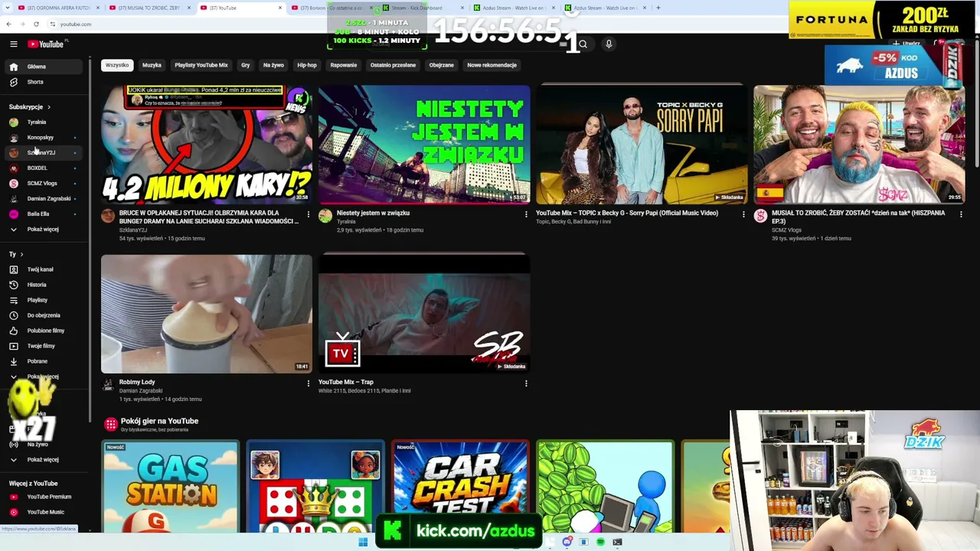
Task: Reload the page with the refresh icon
Action: 36,24
